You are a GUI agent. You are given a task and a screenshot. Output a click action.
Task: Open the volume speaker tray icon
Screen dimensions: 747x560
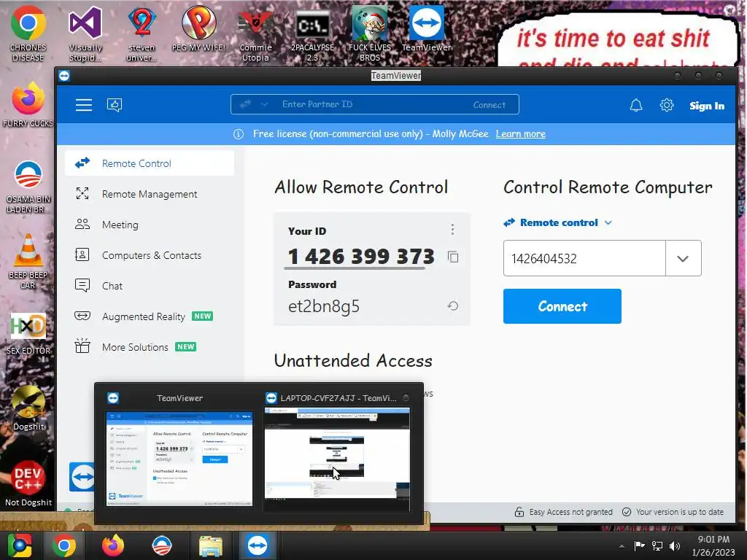coord(675,545)
